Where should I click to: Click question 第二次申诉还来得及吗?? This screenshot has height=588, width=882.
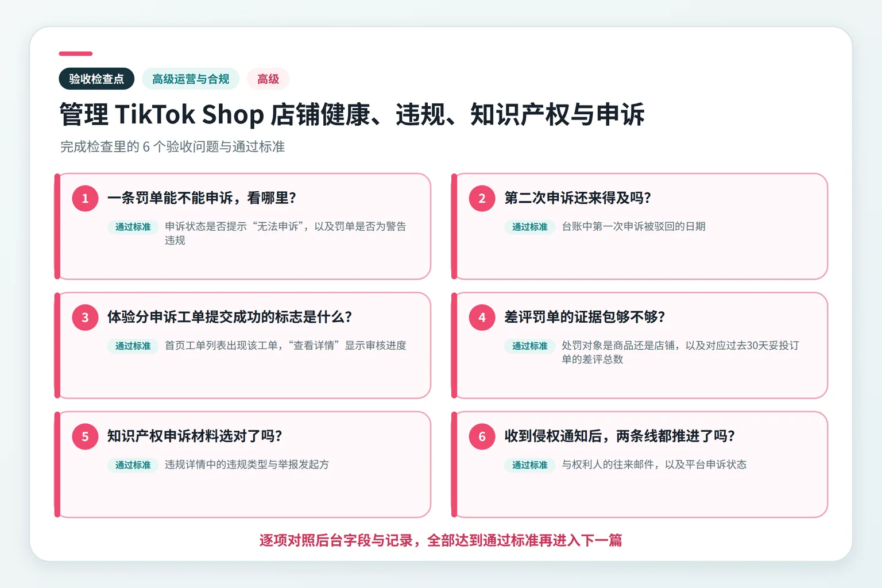578,198
